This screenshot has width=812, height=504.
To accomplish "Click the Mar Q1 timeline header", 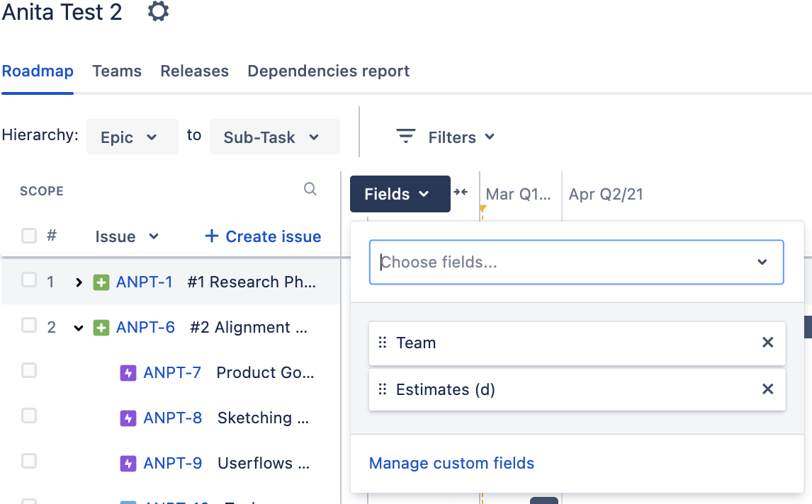I will (x=519, y=194).
